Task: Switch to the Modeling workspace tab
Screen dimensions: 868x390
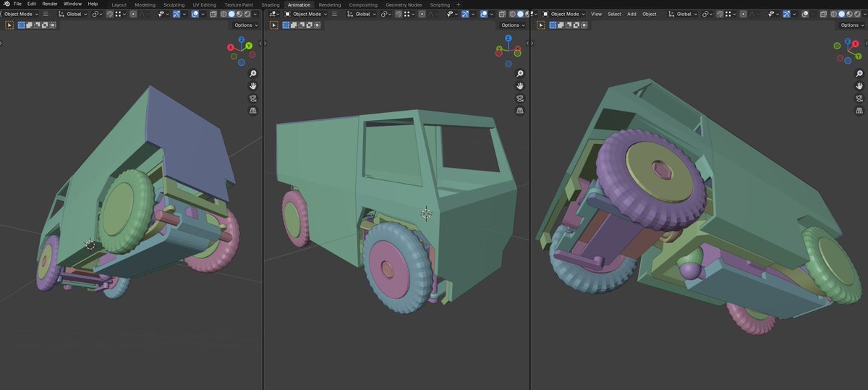Action: tap(145, 4)
